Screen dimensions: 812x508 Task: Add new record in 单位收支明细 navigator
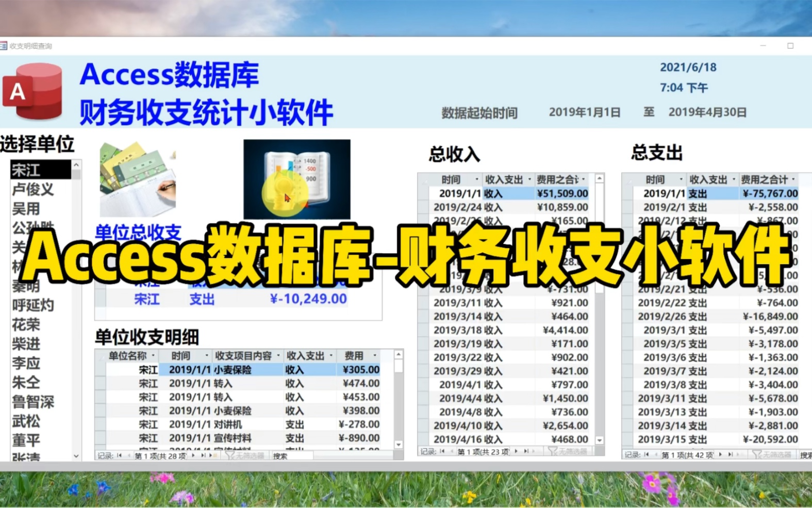pos(213,455)
